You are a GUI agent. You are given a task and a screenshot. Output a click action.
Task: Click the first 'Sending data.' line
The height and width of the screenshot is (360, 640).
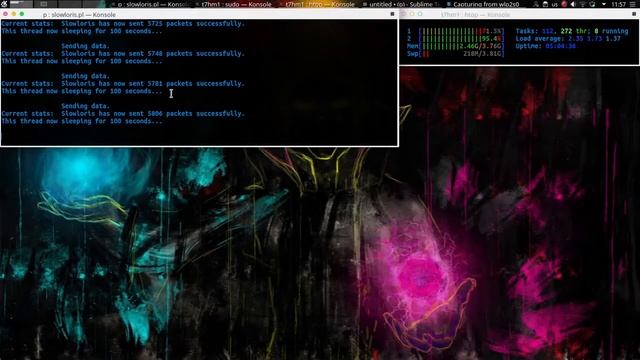[x=85, y=46]
